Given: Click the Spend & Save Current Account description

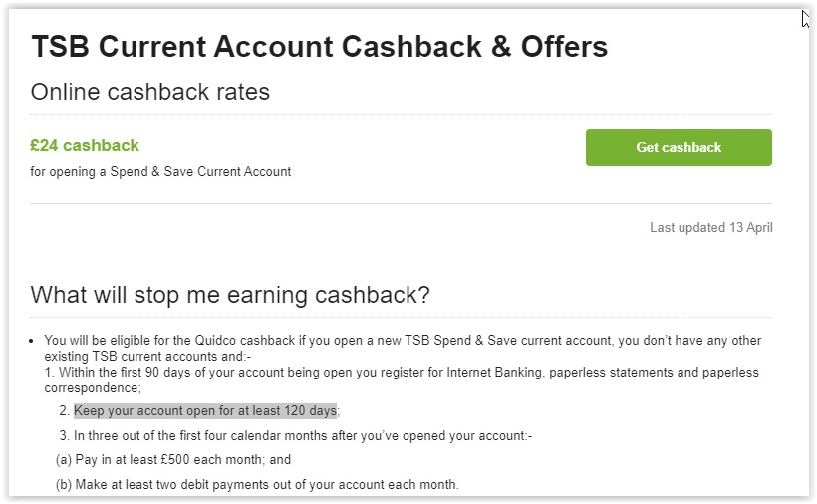Looking at the screenshot, I should pyautogui.click(x=160, y=171).
